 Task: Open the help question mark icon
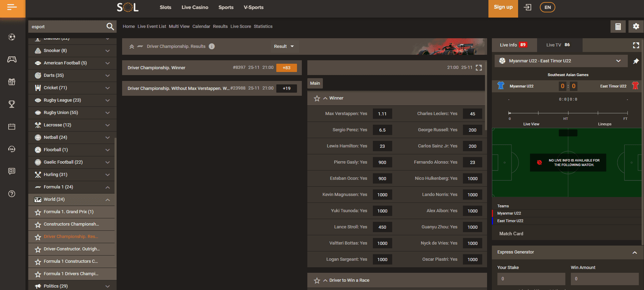coord(12,194)
